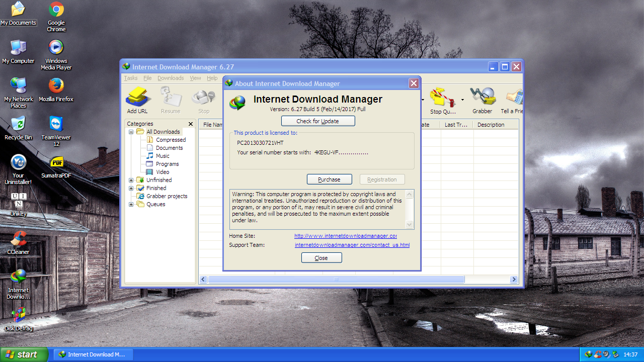Open the Stop Queue dropdown arrow
This screenshot has height=362, width=644.
pos(462,100)
